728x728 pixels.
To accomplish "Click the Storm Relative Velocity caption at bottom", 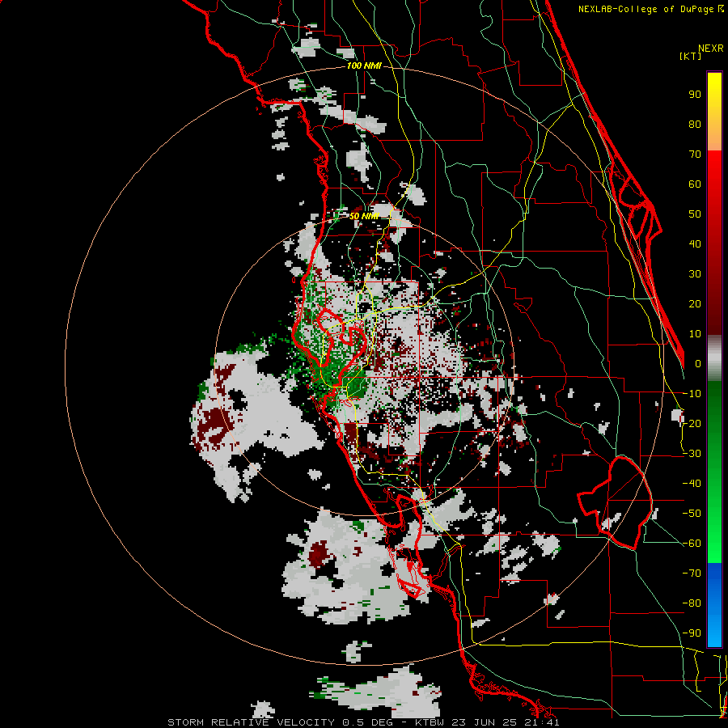I will (x=363, y=722).
